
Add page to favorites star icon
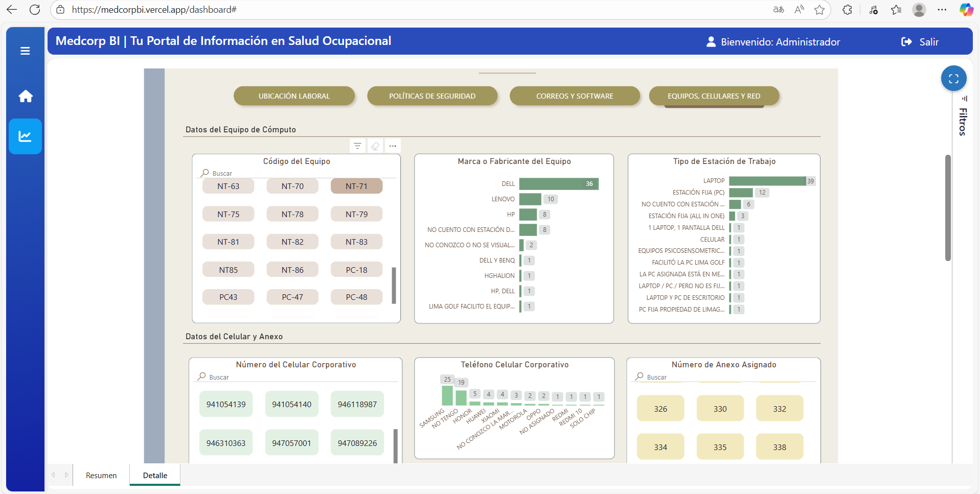819,10
